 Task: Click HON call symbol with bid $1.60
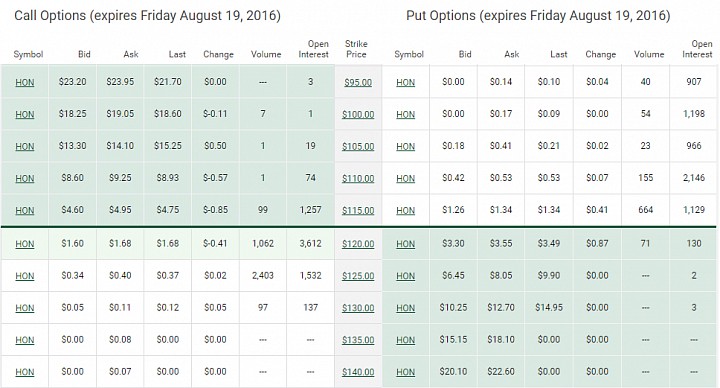[25, 244]
